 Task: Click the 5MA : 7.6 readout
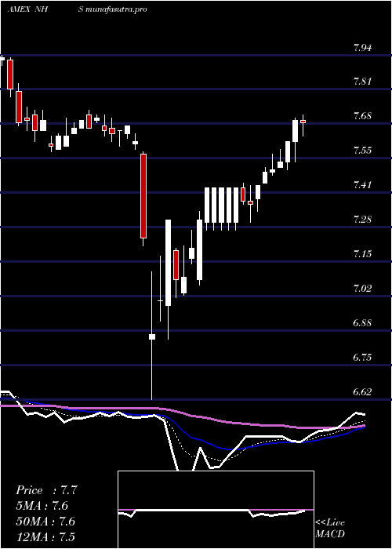(42, 506)
